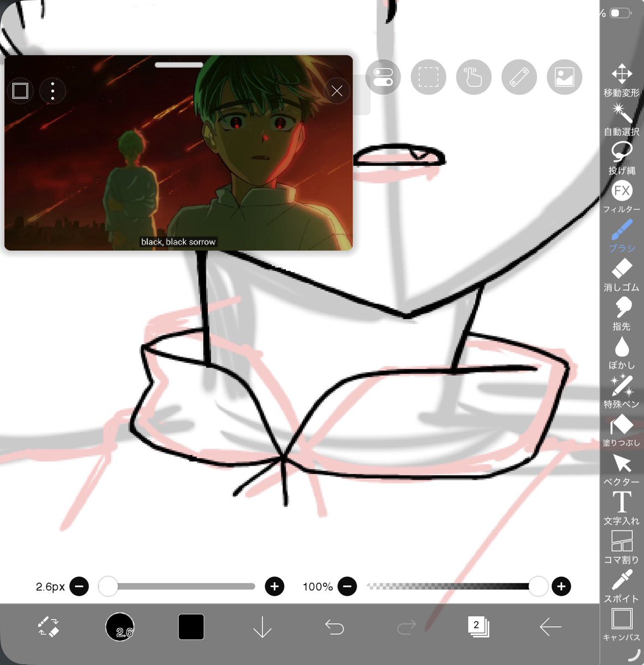Select the Vector (ベクター) tool
Viewport: 644px width, 665px height.
point(621,469)
